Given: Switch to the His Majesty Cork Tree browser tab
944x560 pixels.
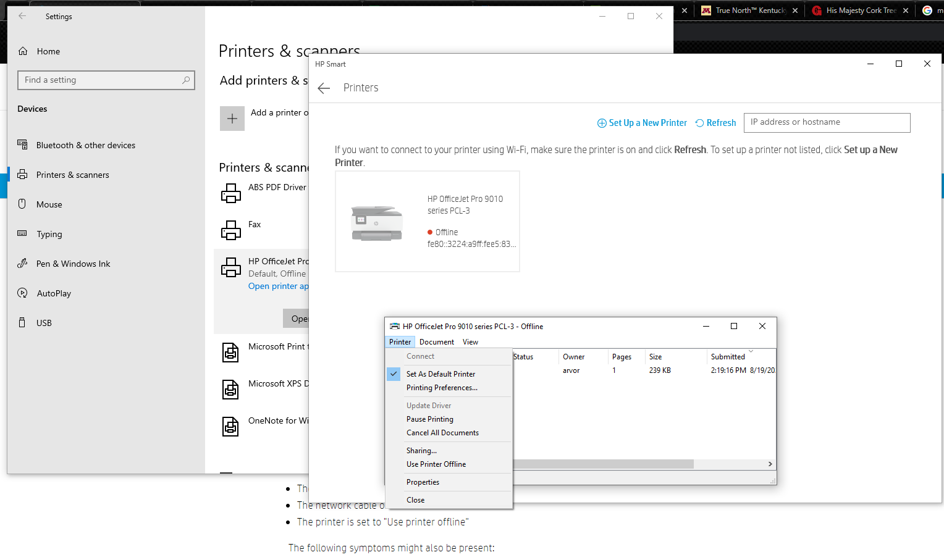Looking at the screenshot, I should click(x=862, y=10).
